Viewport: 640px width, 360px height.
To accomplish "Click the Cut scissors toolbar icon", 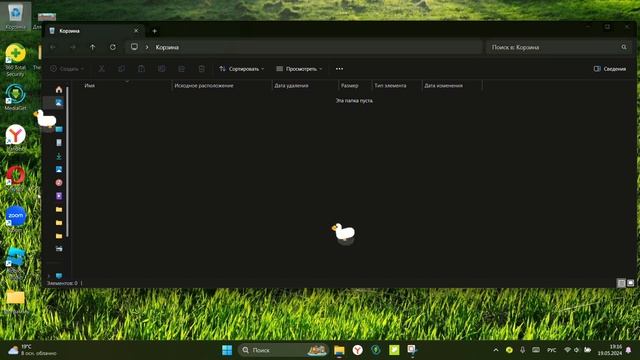I will pos(101,69).
